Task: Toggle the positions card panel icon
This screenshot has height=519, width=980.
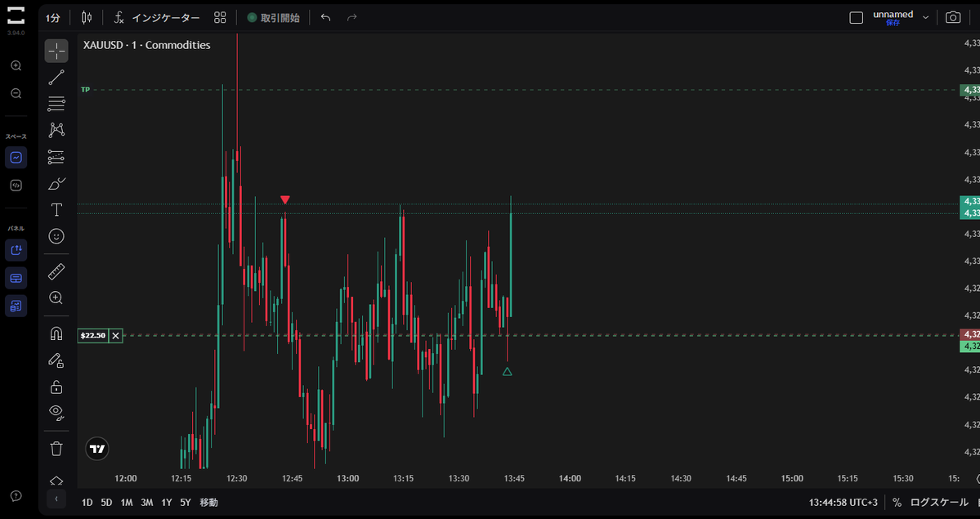Action: pyautogui.click(x=16, y=278)
